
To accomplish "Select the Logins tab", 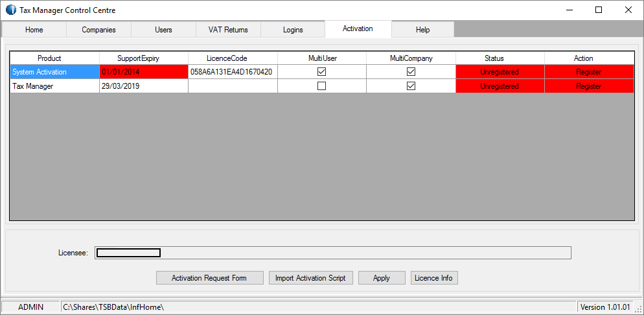I will (x=293, y=30).
